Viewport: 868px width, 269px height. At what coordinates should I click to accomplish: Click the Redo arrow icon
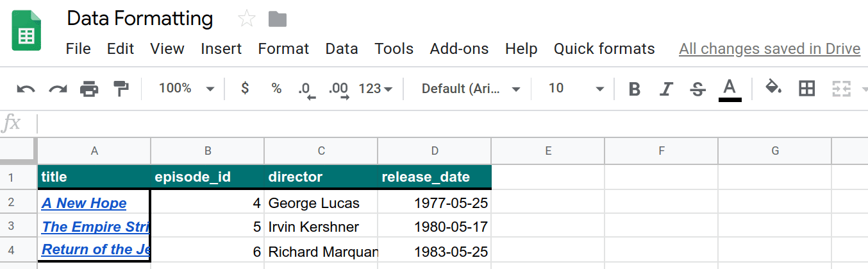coord(58,89)
